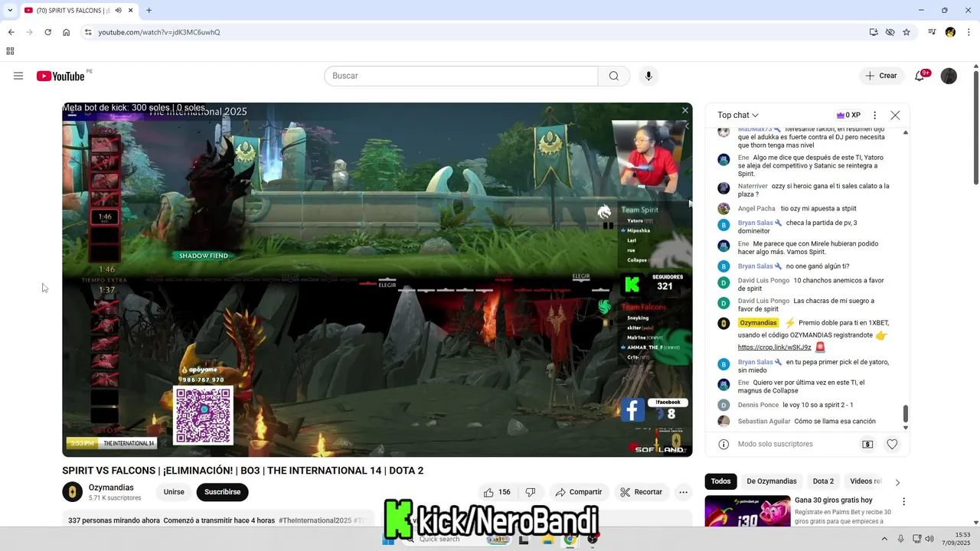Image resolution: width=980 pixels, height=551 pixels.
Task: Open the chat info icon
Action: coord(724,444)
